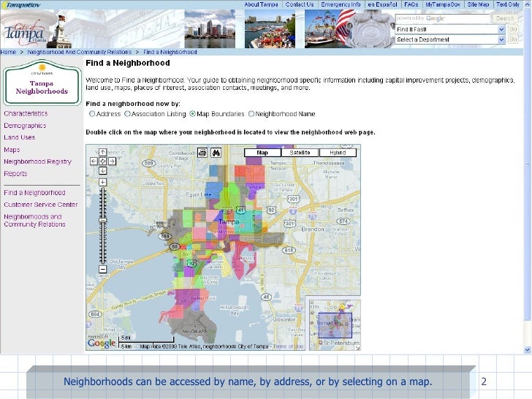The image size is (532, 399).
Task: Open Emergency Info in top menu
Action: tap(341, 4)
